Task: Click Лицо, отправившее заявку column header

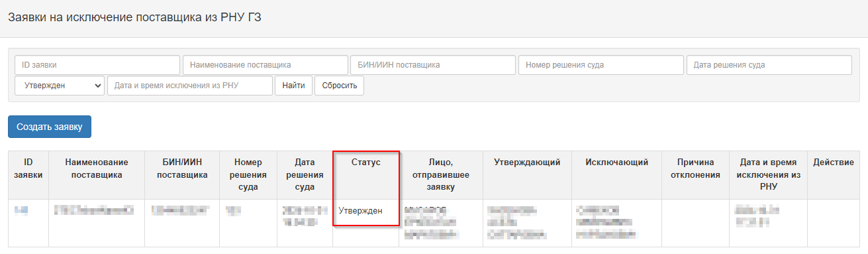Action: tap(440, 174)
